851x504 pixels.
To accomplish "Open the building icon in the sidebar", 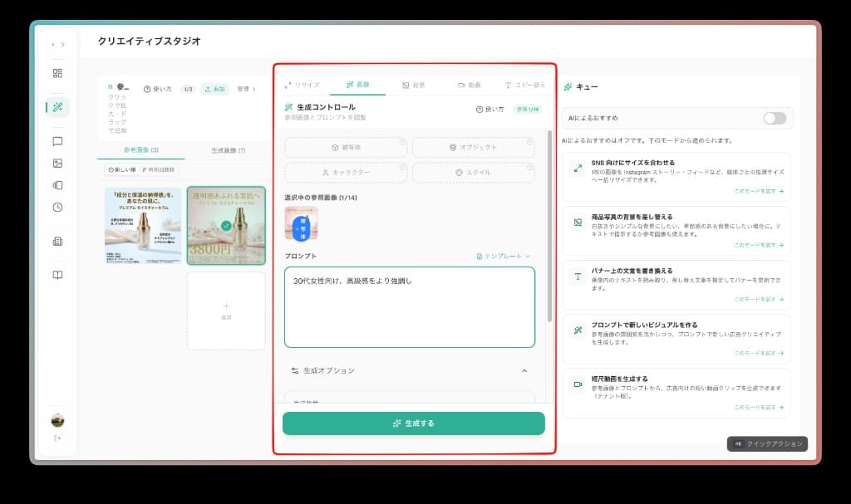I will tap(57, 241).
